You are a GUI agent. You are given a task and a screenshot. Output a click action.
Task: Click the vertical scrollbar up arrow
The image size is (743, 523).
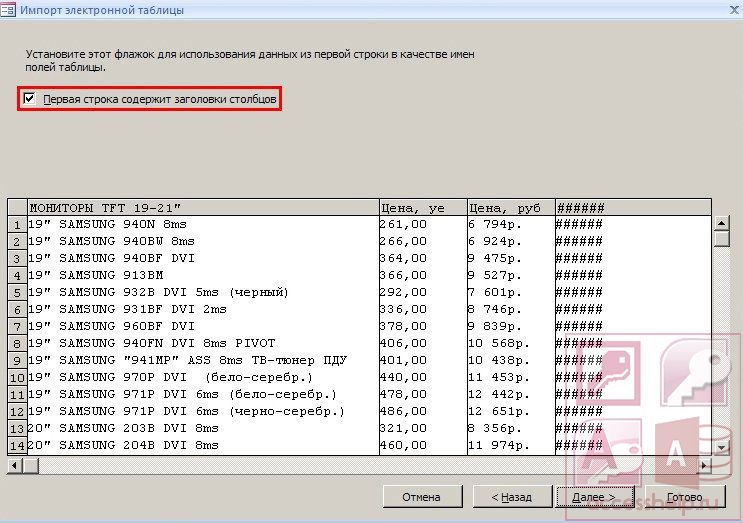point(721,223)
